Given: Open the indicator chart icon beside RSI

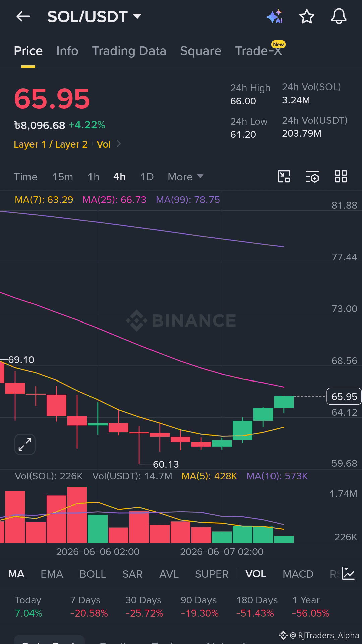Looking at the screenshot, I should click(x=348, y=574).
